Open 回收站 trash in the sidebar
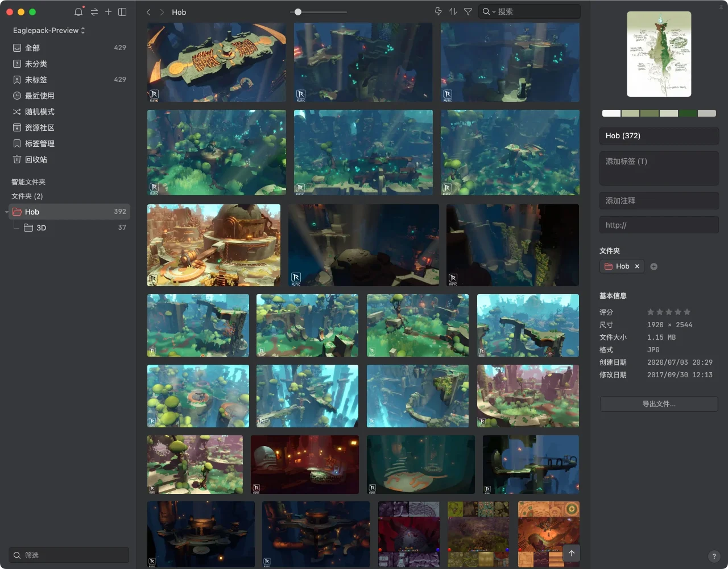This screenshot has width=728, height=569. click(68, 159)
